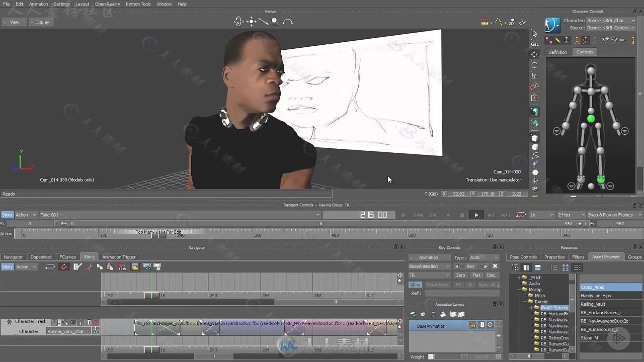The width and height of the screenshot is (644, 362).
Task: Toggle the BaseAnimation layer solo icon
Action: pos(481,326)
